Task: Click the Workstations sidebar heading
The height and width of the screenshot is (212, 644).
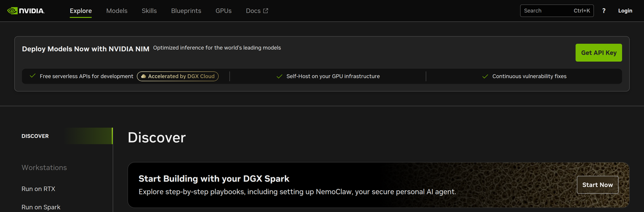Action: pos(44,168)
